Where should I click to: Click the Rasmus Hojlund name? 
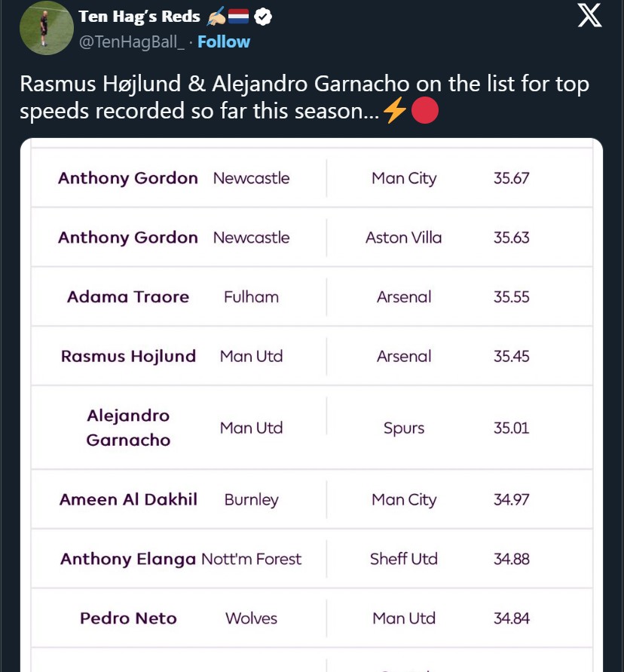(x=128, y=356)
